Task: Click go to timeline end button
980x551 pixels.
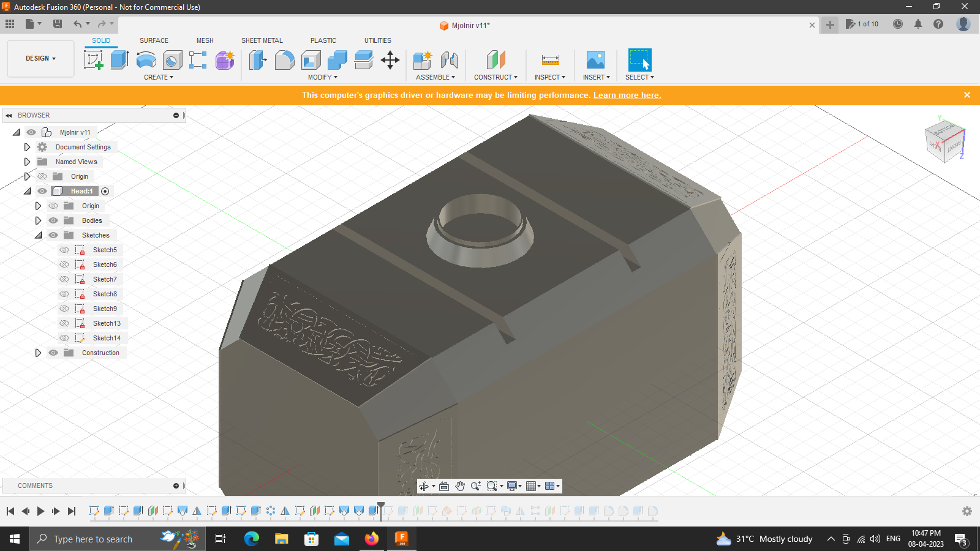Action: point(72,511)
